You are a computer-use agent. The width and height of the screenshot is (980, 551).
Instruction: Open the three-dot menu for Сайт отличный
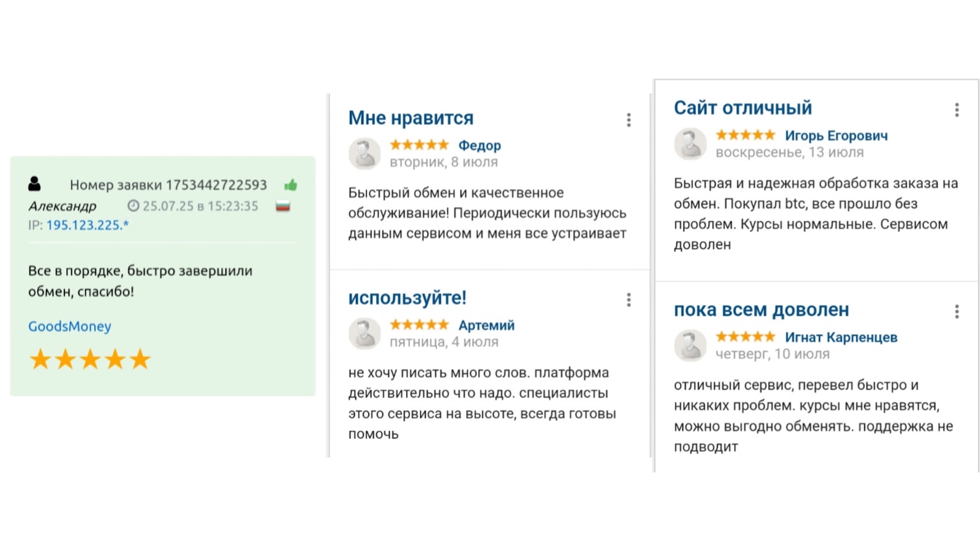[957, 110]
